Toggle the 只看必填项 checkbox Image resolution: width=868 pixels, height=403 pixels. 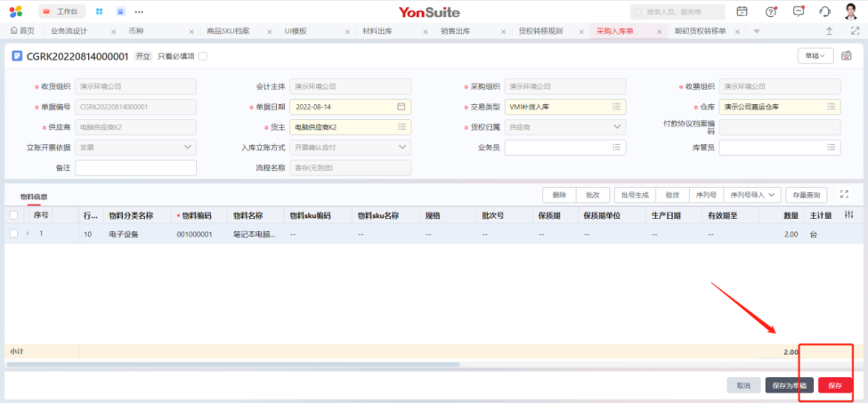point(203,56)
